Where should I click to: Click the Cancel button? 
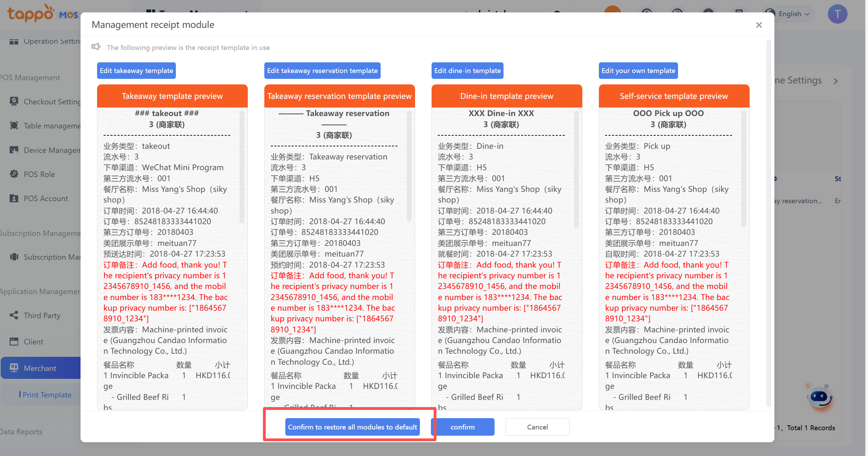click(x=537, y=427)
